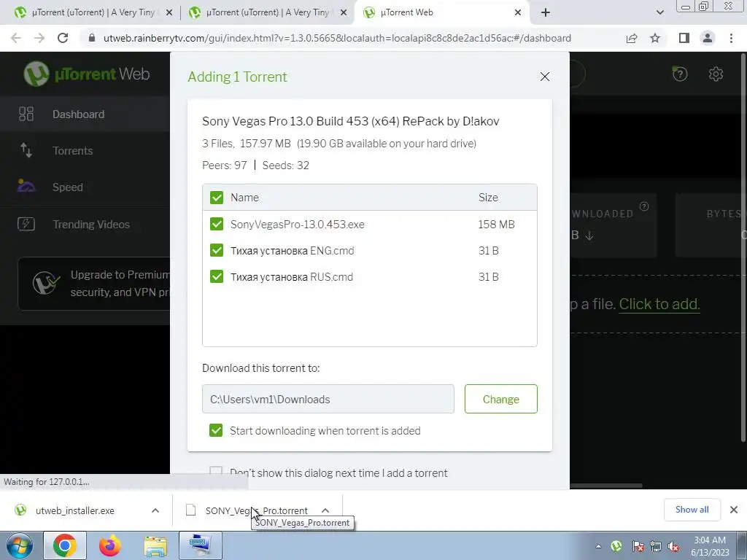The image size is (747, 560).
Task: Uncheck SonyVegasPro-13.0.453.exe file
Action: pos(217,224)
